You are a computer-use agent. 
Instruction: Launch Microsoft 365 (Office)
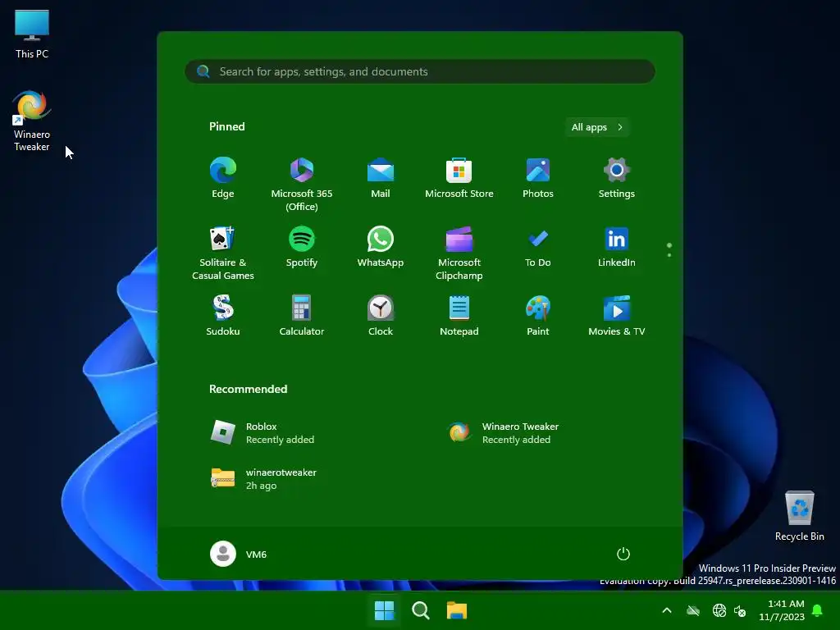[x=302, y=185]
